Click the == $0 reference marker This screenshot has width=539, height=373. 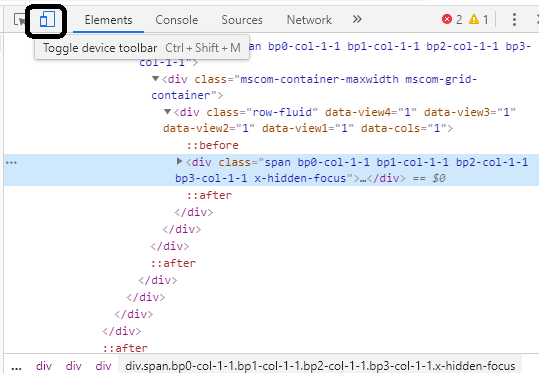tap(429, 178)
